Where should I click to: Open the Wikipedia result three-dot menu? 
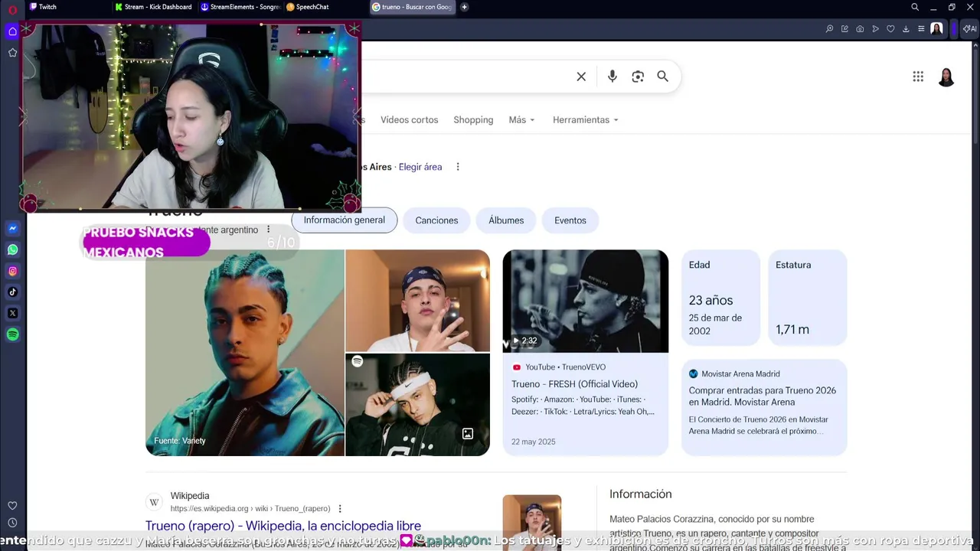click(340, 509)
